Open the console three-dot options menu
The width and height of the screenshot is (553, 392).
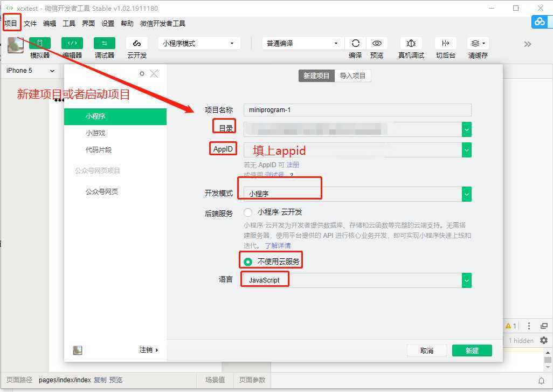tap(529, 326)
